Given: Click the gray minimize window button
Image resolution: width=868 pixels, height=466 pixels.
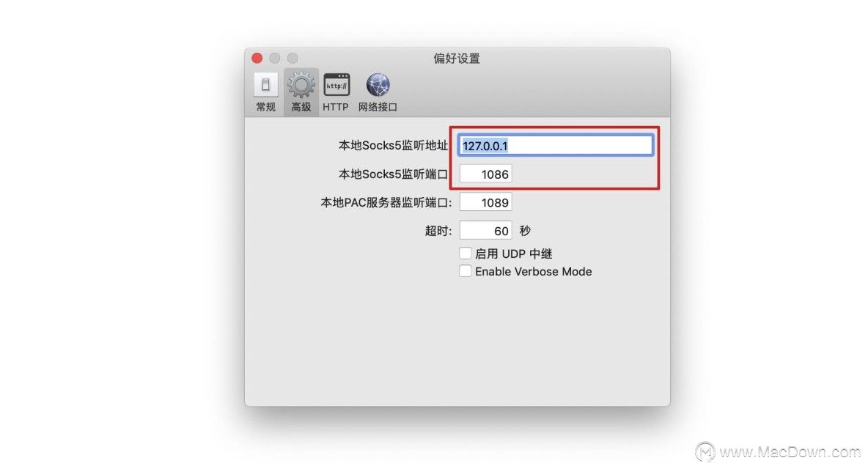Looking at the screenshot, I should [275, 58].
